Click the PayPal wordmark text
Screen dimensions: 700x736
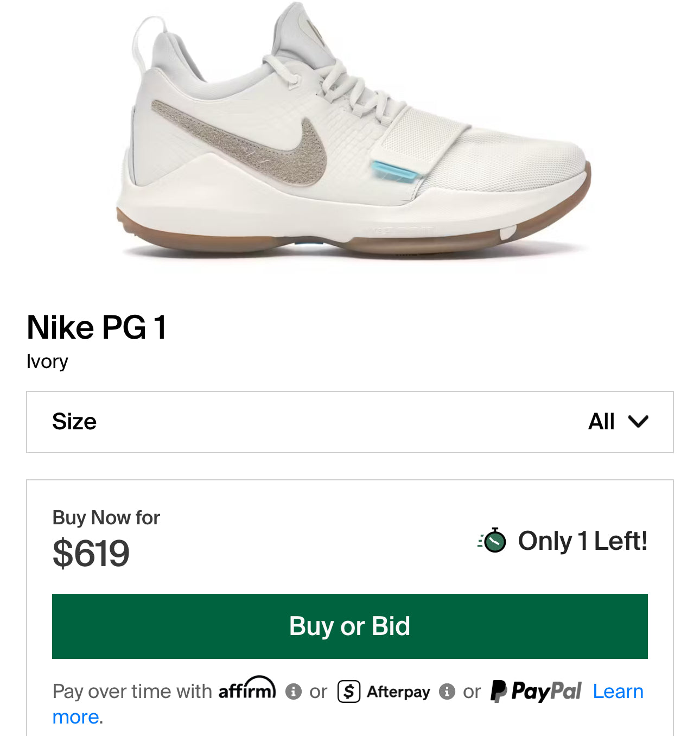click(546, 691)
